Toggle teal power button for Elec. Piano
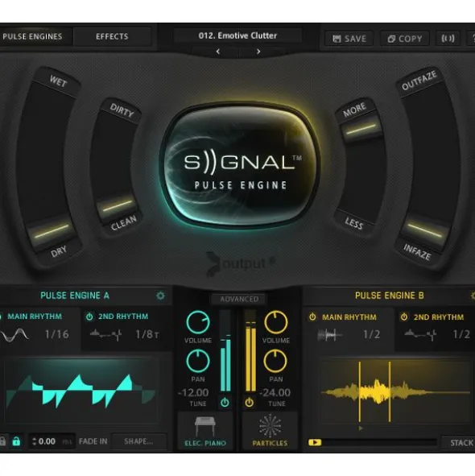475x476 pixels. (225, 403)
